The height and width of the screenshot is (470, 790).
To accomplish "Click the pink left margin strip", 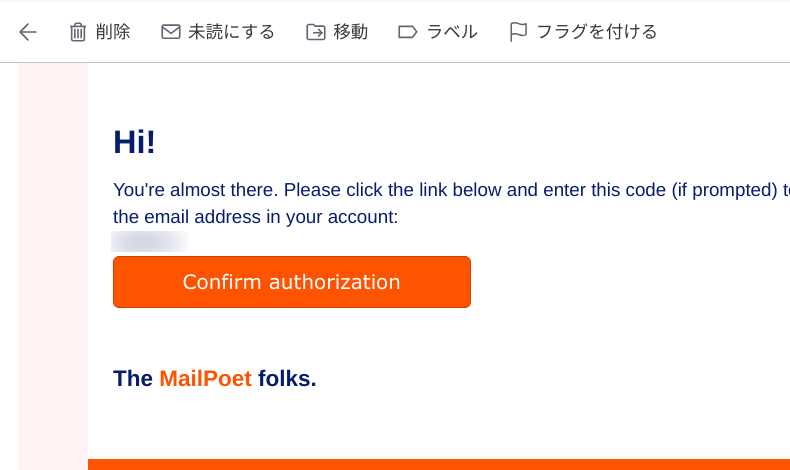I will (53, 267).
